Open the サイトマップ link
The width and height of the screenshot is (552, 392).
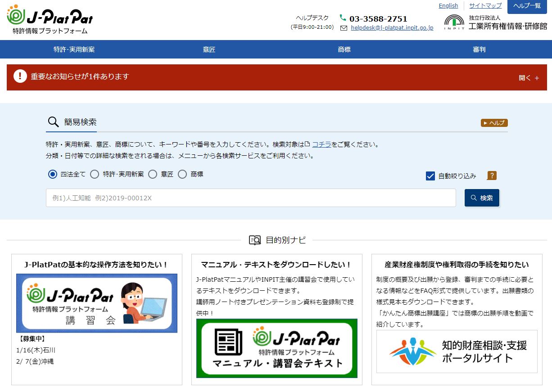pos(485,6)
